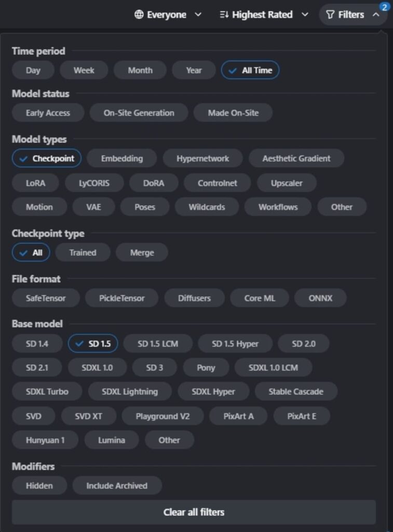
Task: Select the SDXL Lightning base model
Action: point(130,392)
